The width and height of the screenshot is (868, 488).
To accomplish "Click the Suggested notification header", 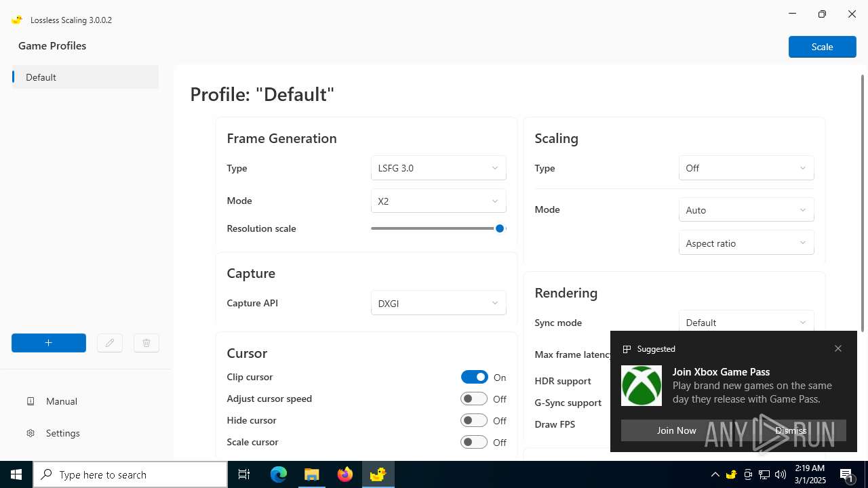I will click(656, 349).
